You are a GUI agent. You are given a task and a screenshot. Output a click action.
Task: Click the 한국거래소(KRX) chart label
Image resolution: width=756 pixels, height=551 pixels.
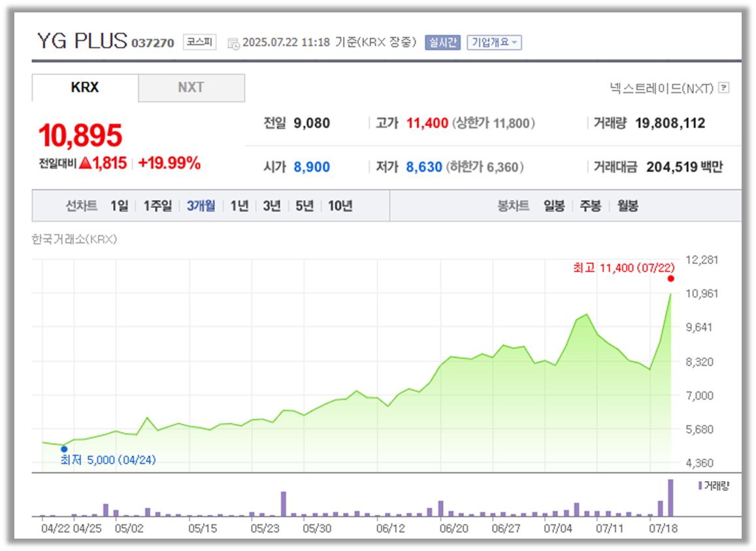click(x=74, y=239)
